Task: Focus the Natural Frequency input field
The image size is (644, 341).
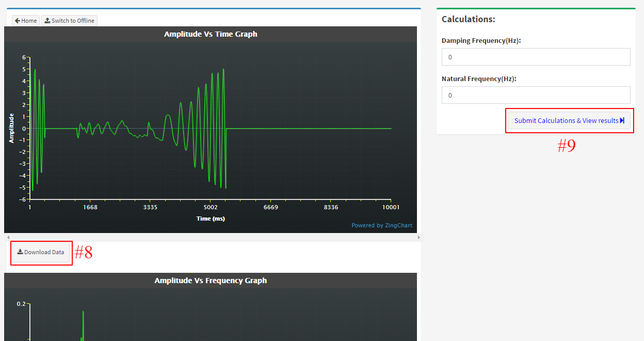Action: click(x=536, y=95)
